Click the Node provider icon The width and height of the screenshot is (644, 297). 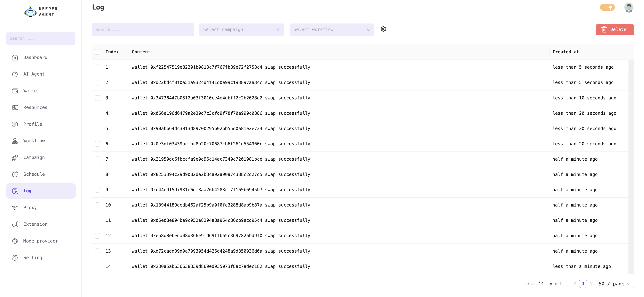[15, 241]
